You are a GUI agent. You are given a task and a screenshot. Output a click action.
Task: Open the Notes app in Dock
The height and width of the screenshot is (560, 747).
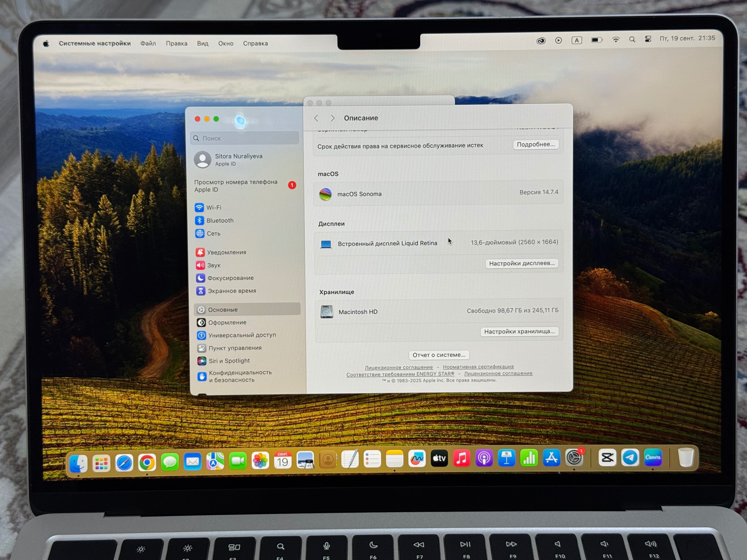pyautogui.click(x=395, y=459)
